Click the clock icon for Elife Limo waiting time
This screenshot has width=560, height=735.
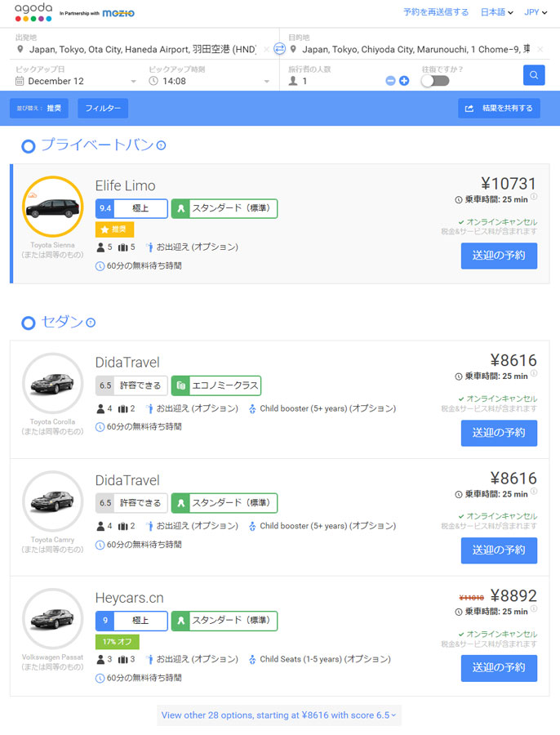(100, 266)
